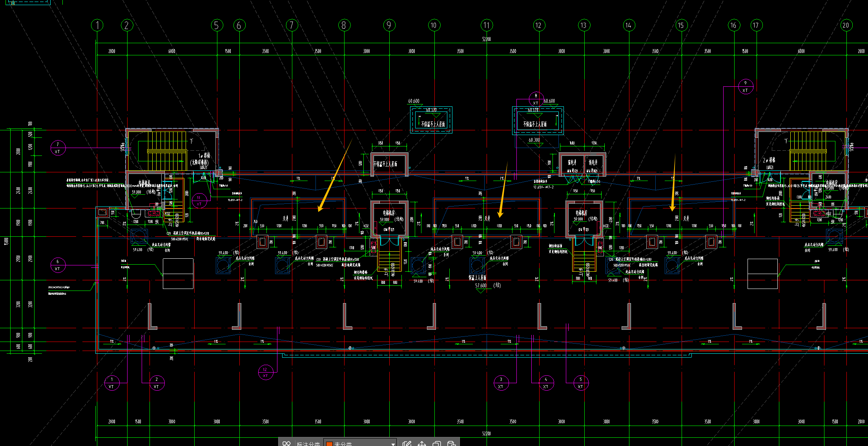The image size is (868, 446).
Task: Click the 52200 total dimension at top
Action: pos(487,39)
